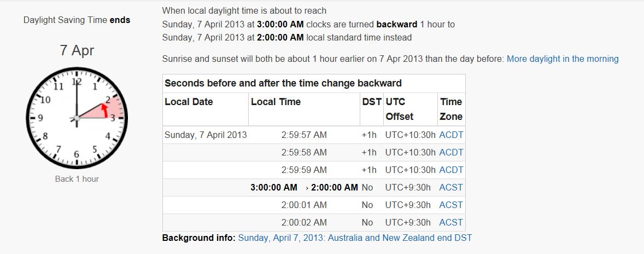Click the Back 1 hour caption under the clock
Viewport: 644px width, 254px height.
coord(77,179)
